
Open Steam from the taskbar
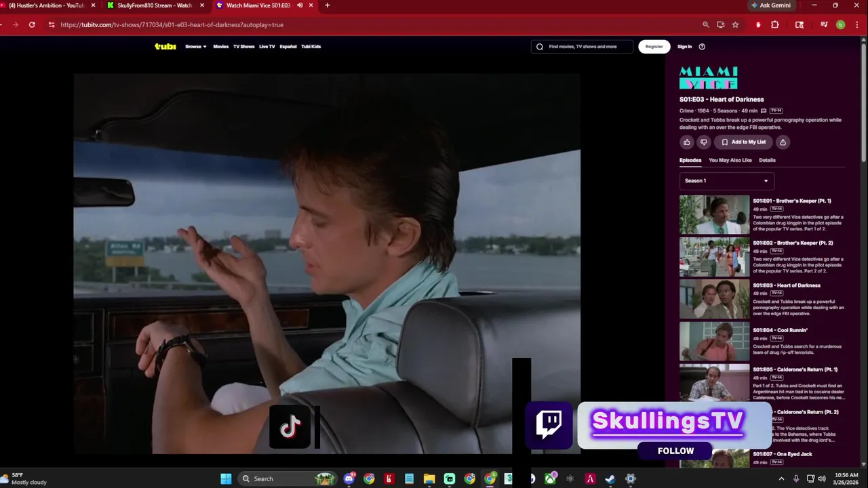point(610,479)
